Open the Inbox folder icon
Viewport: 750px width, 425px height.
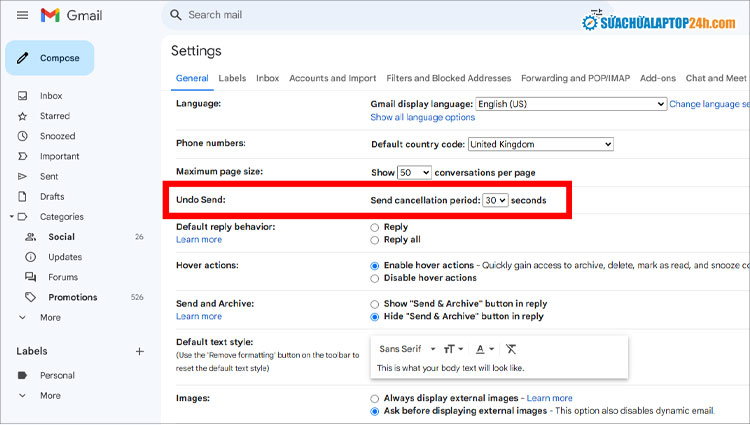[23, 96]
